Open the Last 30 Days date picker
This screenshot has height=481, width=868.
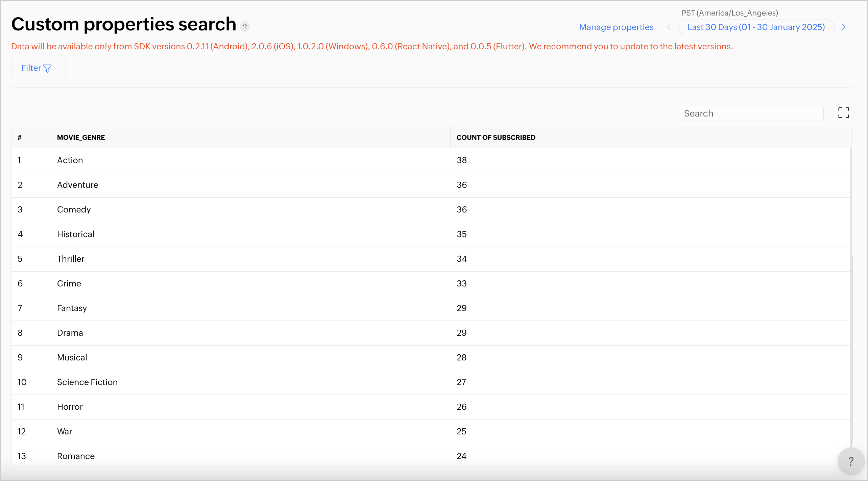pos(756,27)
